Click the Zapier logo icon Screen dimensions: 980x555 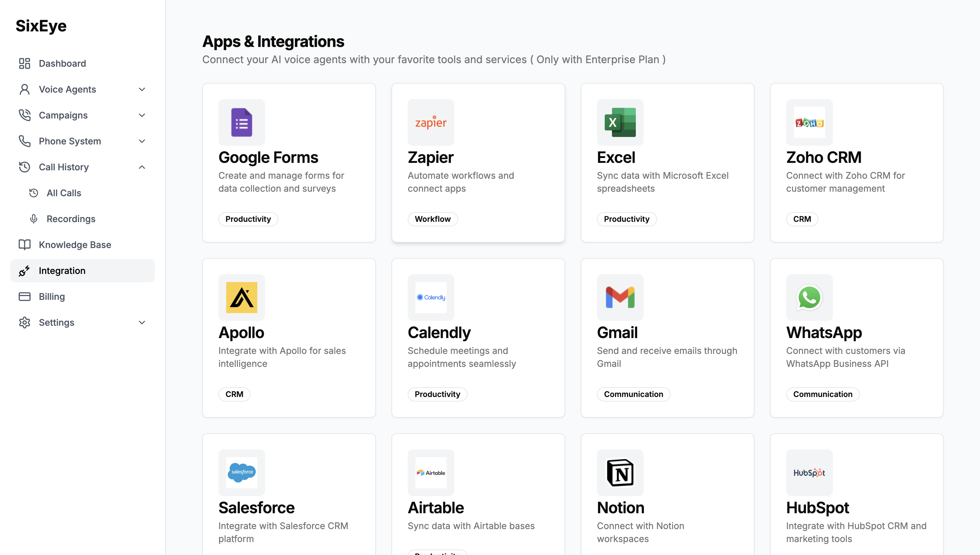(x=431, y=122)
